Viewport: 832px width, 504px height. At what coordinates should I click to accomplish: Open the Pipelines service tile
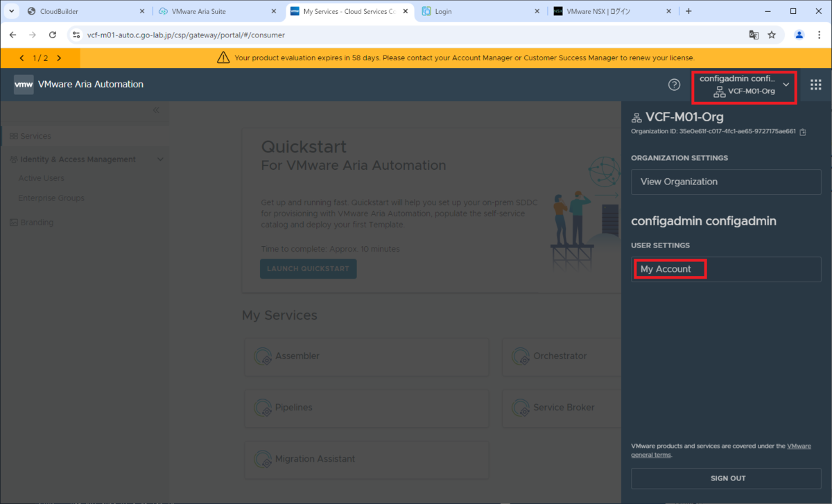tap(367, 408)
